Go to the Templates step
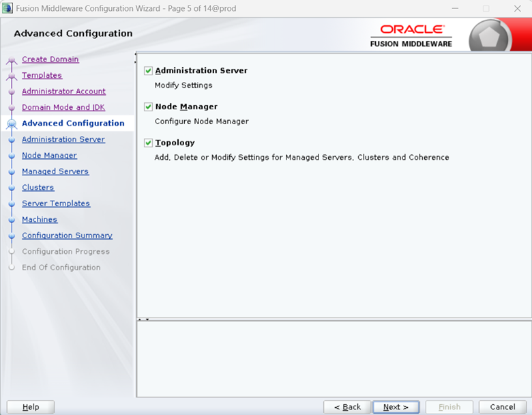This screenshot has width=532, height=415. point(42,75)
